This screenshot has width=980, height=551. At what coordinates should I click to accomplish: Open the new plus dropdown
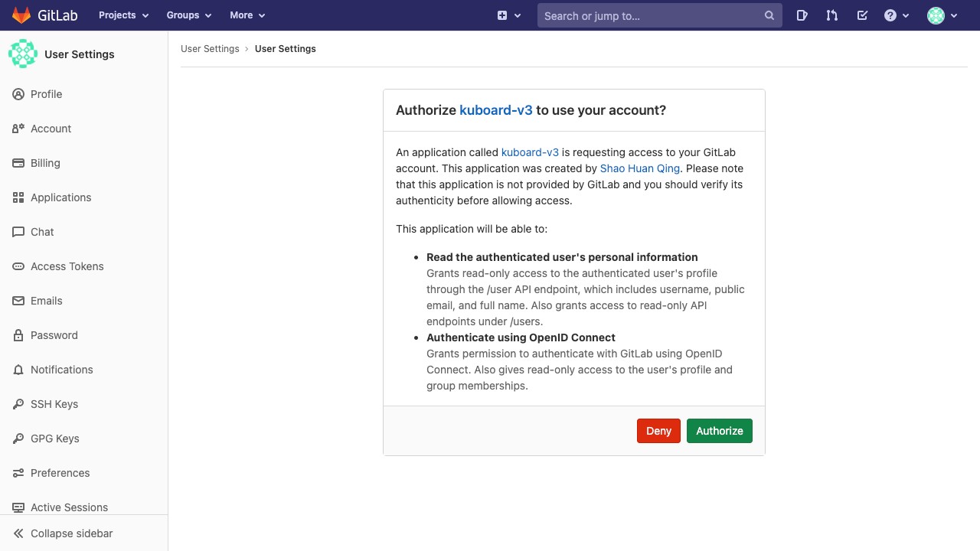pyautogui.click(x=508, y=15)
